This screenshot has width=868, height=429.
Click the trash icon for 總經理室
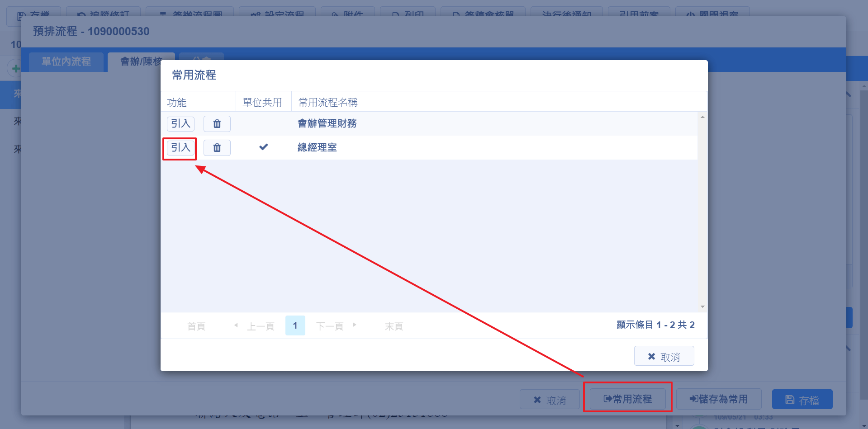click(x=217, y=148)
